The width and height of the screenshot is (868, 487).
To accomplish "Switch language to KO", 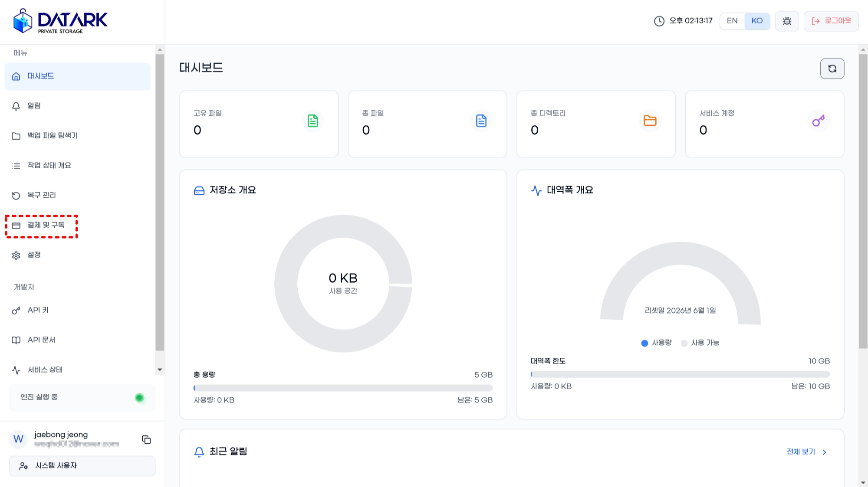I will pos(757,21).
